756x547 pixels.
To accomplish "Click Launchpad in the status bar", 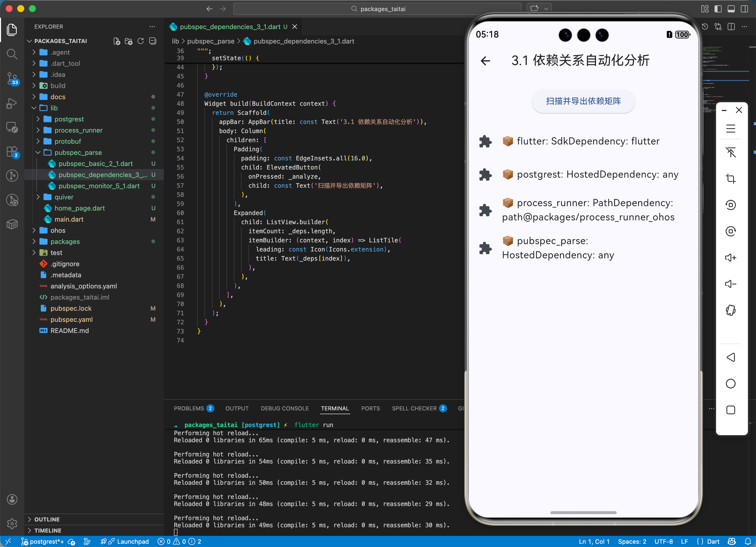I will (x=132, y=541).
